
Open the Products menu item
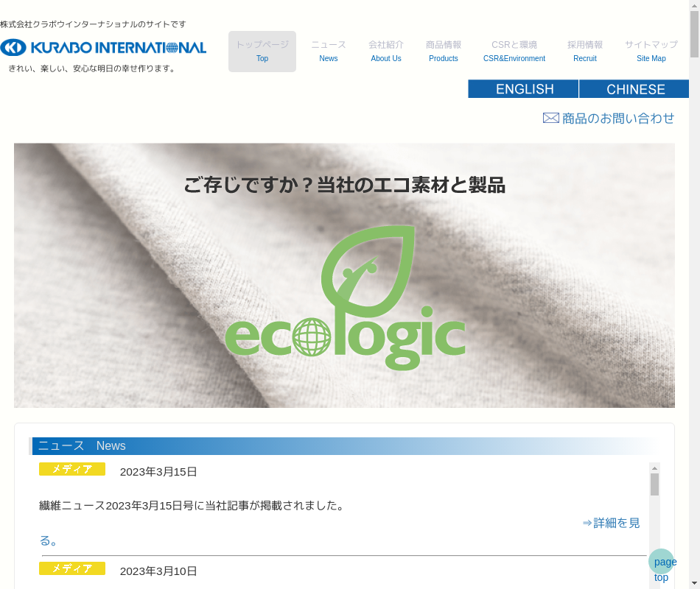444,52
